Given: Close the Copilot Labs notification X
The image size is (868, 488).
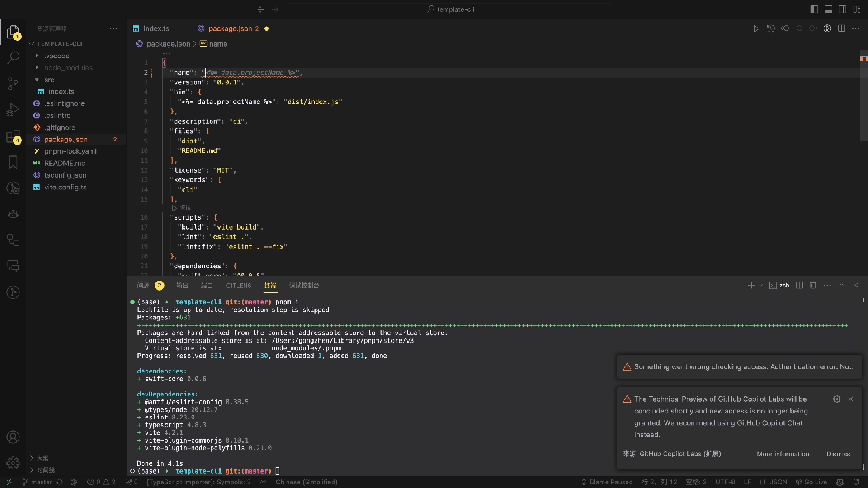Looking at the screenshot, I should pyautogui.click(x=851, y=399).
